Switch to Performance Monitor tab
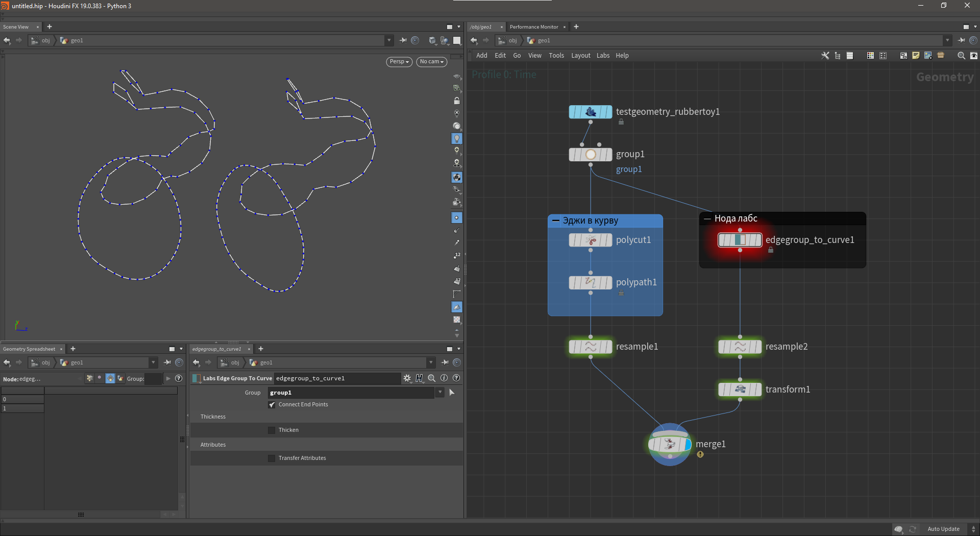The height and width of the screenshot is (536, 980). [x=534, y=27]
